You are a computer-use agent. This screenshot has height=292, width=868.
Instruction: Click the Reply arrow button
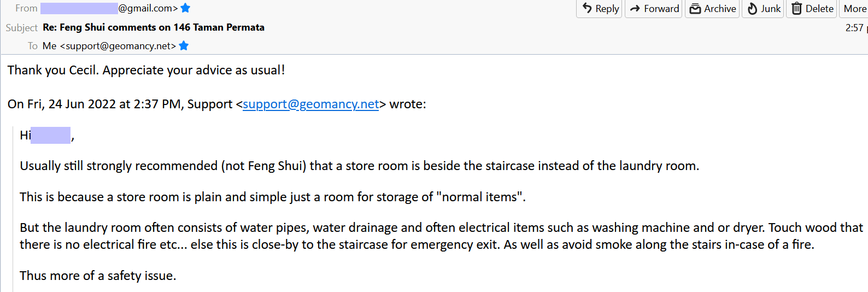pyautogui.click(x=600, y=9)
